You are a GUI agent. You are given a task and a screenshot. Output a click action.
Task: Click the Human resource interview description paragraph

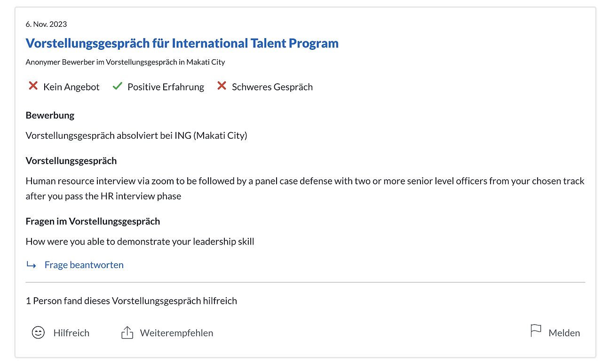[305, 188]
